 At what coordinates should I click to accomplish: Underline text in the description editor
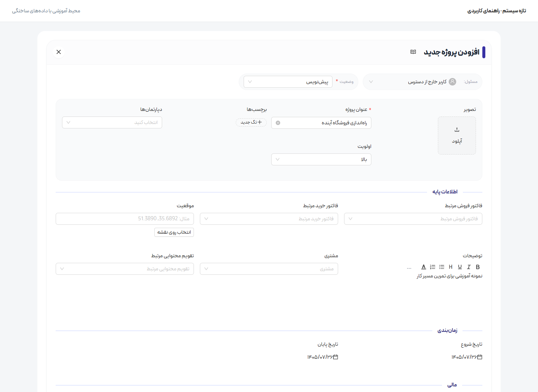click(460, 267)
